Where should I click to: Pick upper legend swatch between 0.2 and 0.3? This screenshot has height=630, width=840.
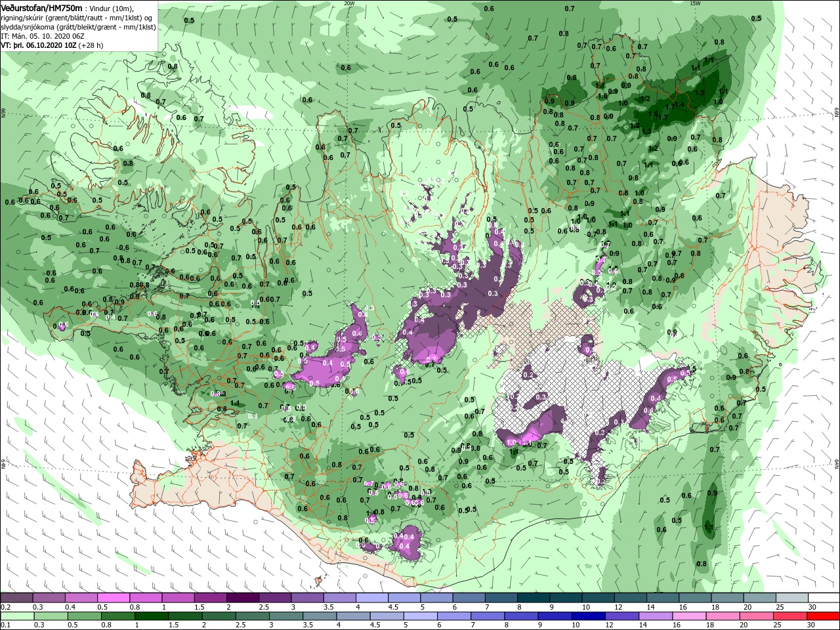17,598
